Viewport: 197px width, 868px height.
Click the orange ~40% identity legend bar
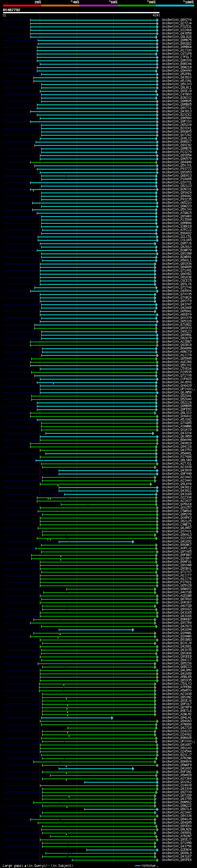(60, 6)
